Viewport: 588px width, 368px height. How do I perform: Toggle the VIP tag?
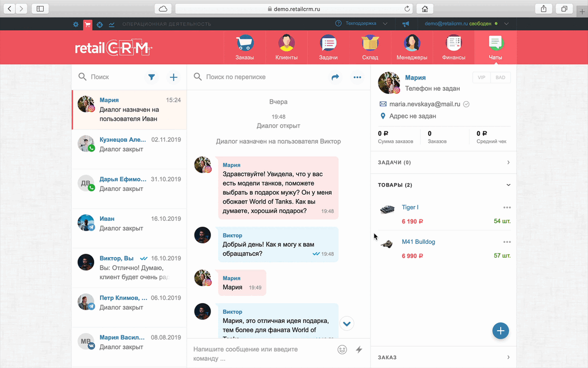(x=481, y=78)
